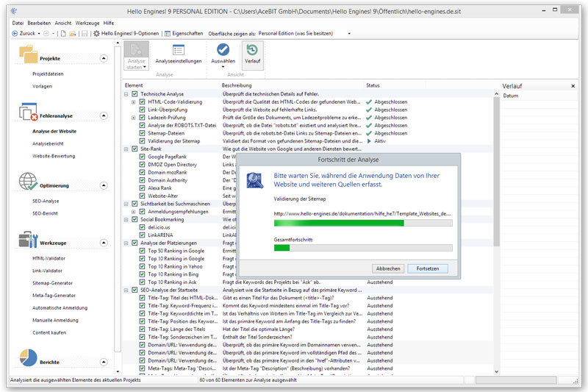Open the Ansicht menu
This screenshot has width=588, height=392.
tap(63, 23)
